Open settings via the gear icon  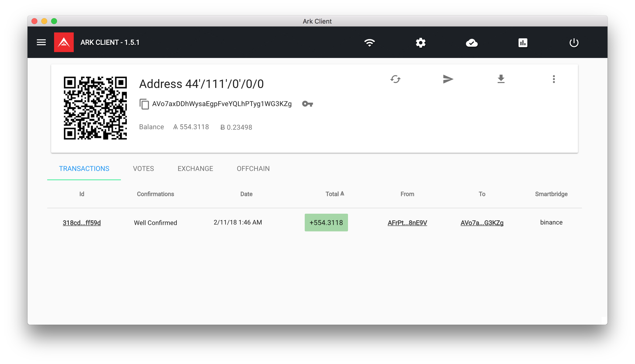coord(420,43)
